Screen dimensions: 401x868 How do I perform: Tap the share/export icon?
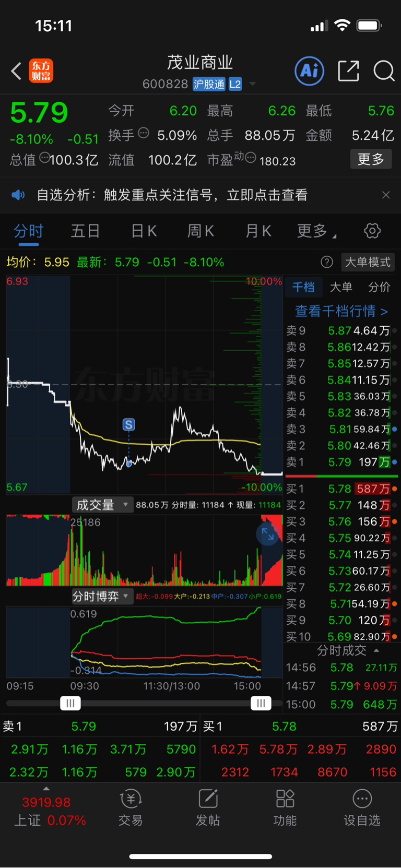[x=348, y=71]
